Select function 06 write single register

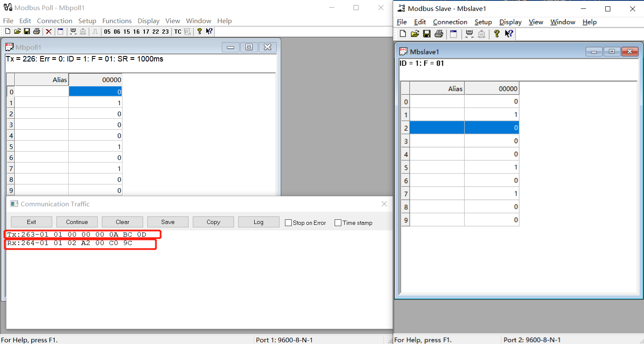point(117,32)
